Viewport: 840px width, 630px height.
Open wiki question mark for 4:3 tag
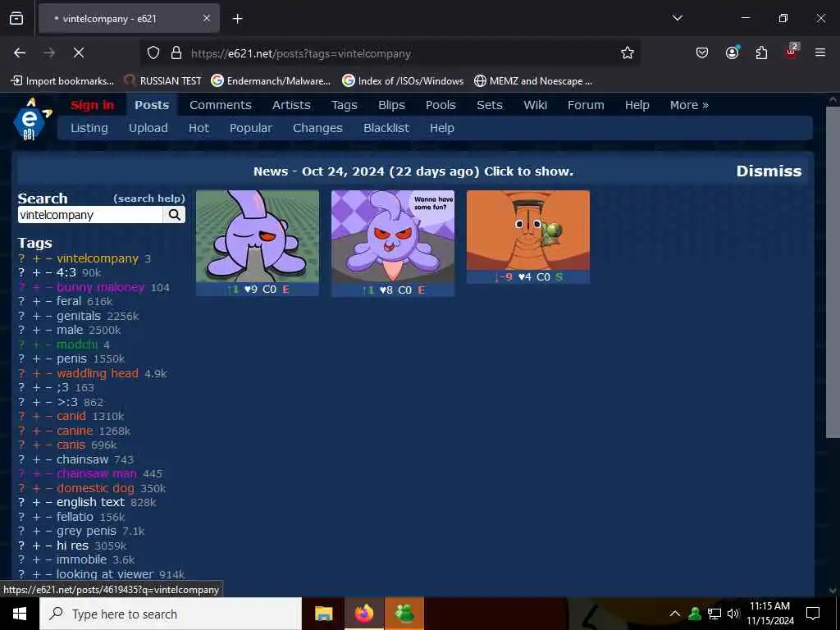pyautogui.click(x=21, y=272)
